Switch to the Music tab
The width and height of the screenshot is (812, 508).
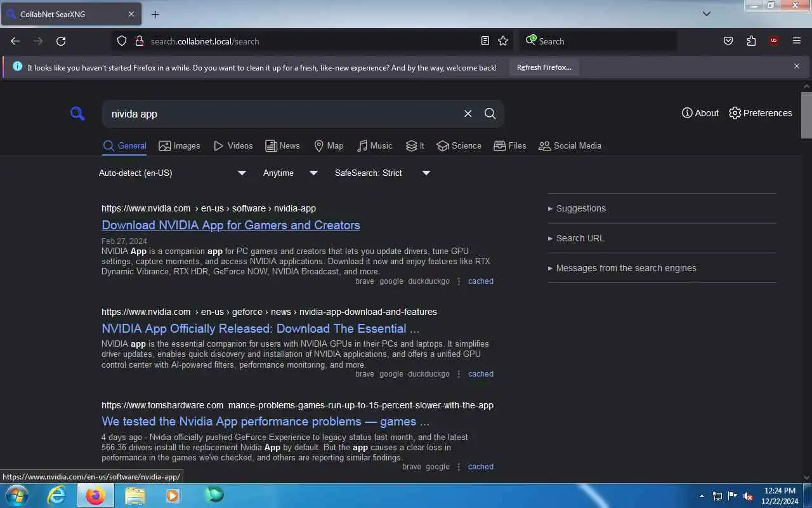(374, 145)
